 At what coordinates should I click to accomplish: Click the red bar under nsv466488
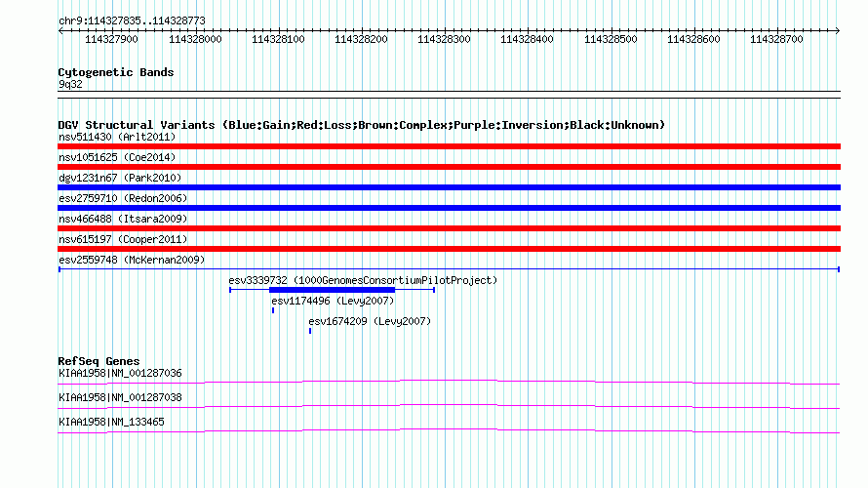[449, 228]
